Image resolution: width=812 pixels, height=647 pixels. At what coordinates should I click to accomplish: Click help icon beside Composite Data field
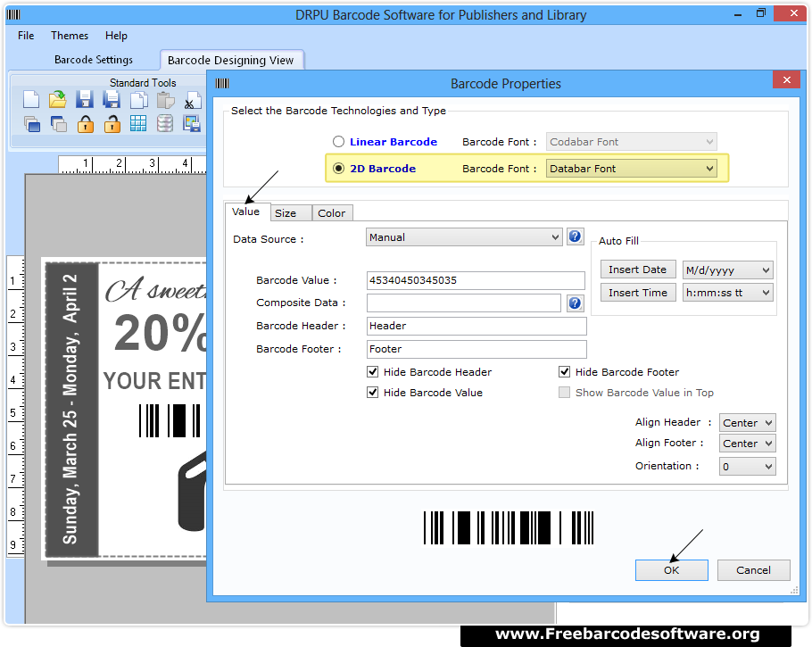tap(575, 303)
